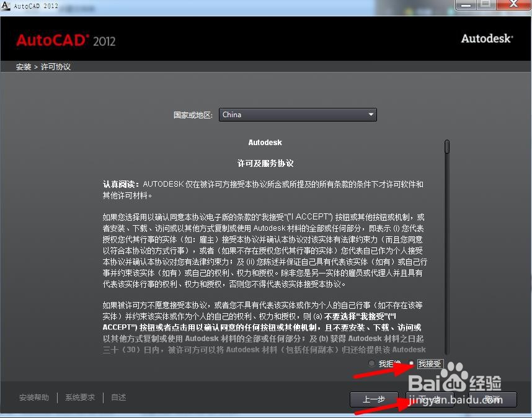This screenshot has width=532, height=418.
Task: Click the 安装 breadcrumb text
Action: click(24, 67)
